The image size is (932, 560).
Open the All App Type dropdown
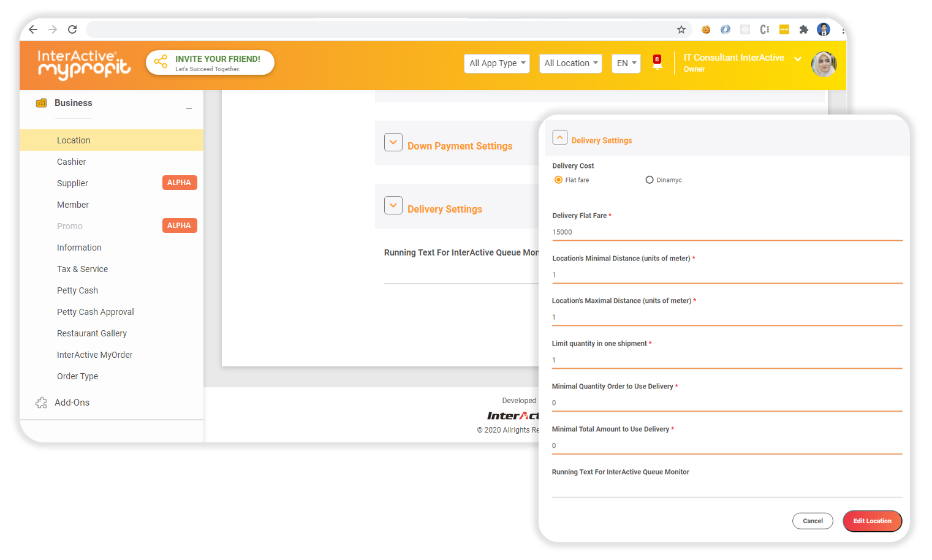pos(496,63)
